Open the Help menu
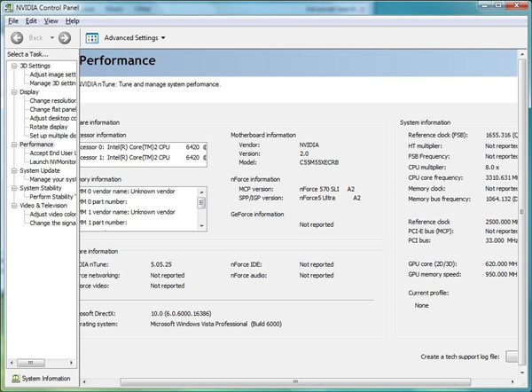The width and height of the screenshot is (532, 392). coord(73,20)
